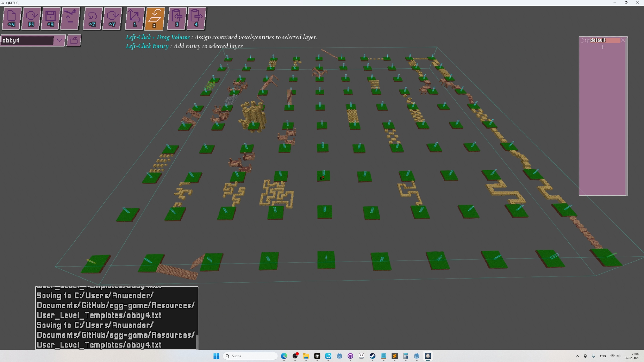Click the clipboard export icon 4
The height and width of the screenshot is (362, 644).
tap(196, 18)
